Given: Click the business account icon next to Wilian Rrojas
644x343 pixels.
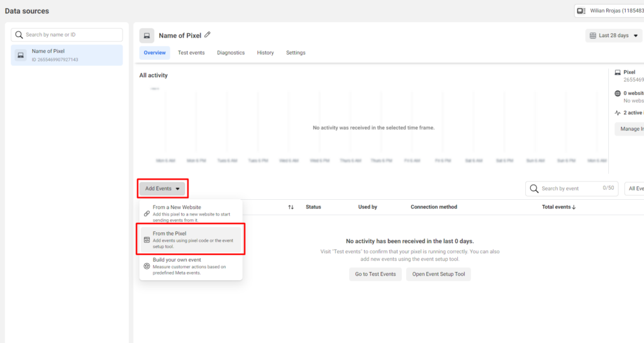Looking at the screenshot, I should coord(581,11).
